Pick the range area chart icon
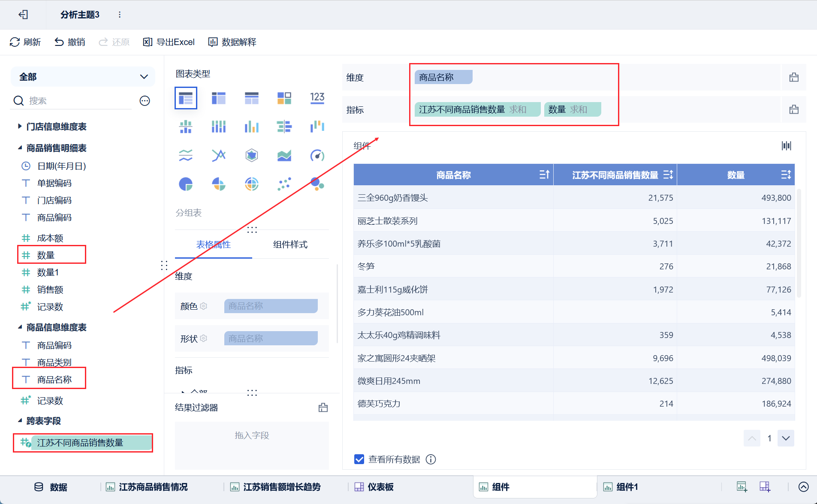 pyautogui.click(x=284, y=155)
